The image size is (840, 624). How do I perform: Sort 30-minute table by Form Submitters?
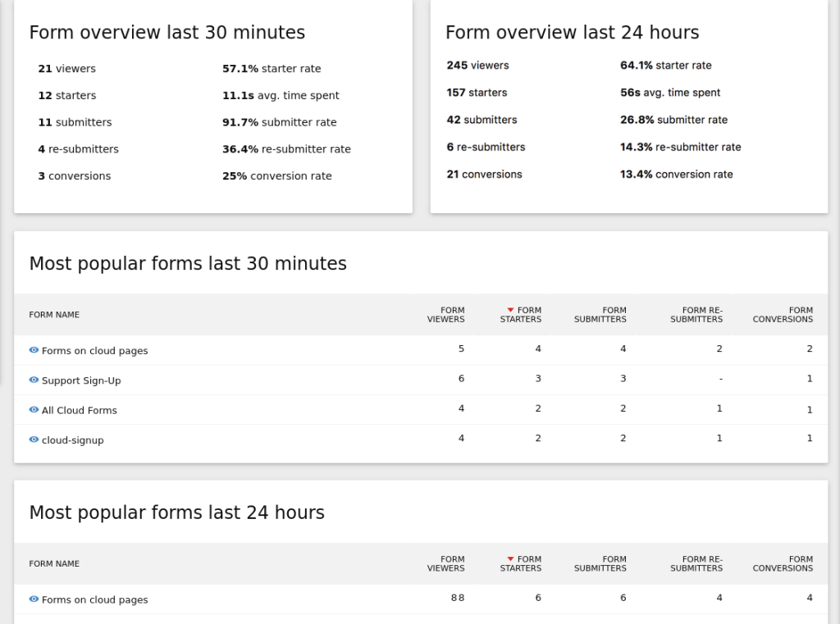[600, 315]
